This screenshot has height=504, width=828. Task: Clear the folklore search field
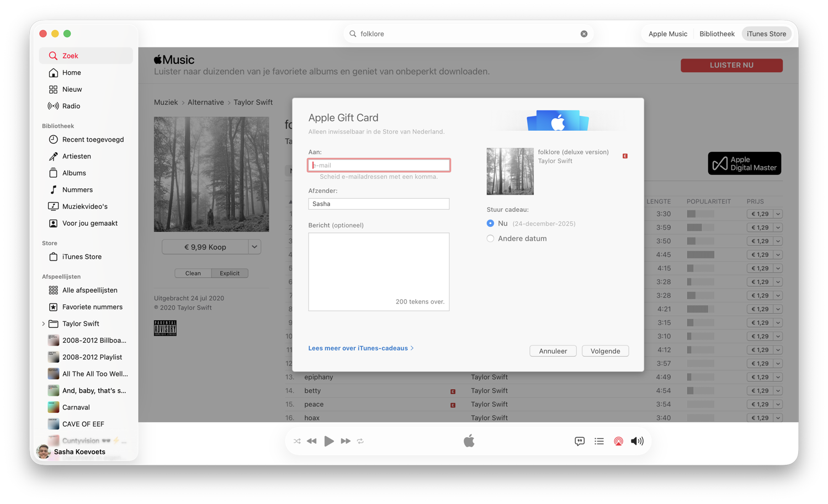[584, 34]
